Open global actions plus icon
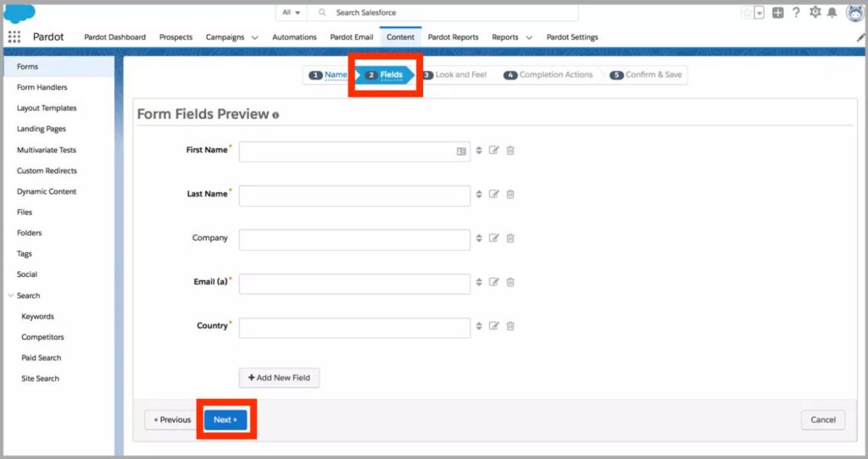Screen dimensions: 868x459 point(778,13)
